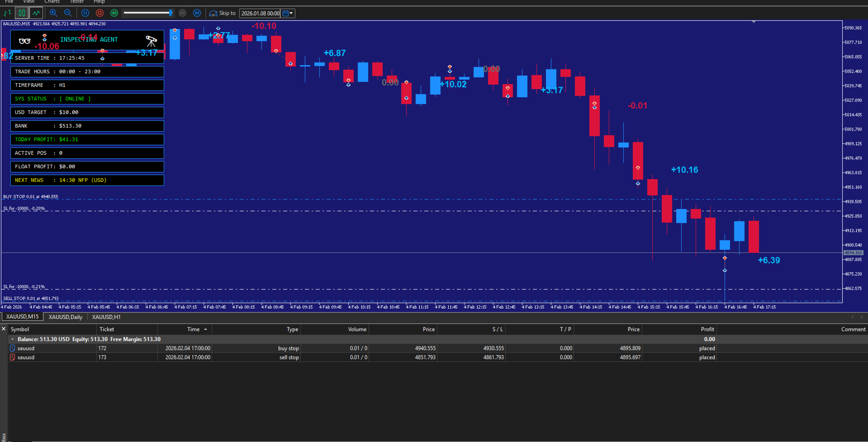
Task: Click the Comment column header
Action: 792,329
